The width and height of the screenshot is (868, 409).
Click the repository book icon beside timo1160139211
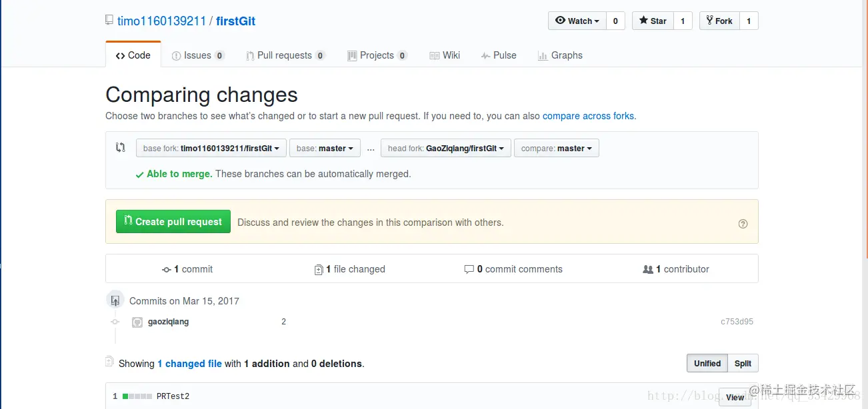click(x=109, y=20)
